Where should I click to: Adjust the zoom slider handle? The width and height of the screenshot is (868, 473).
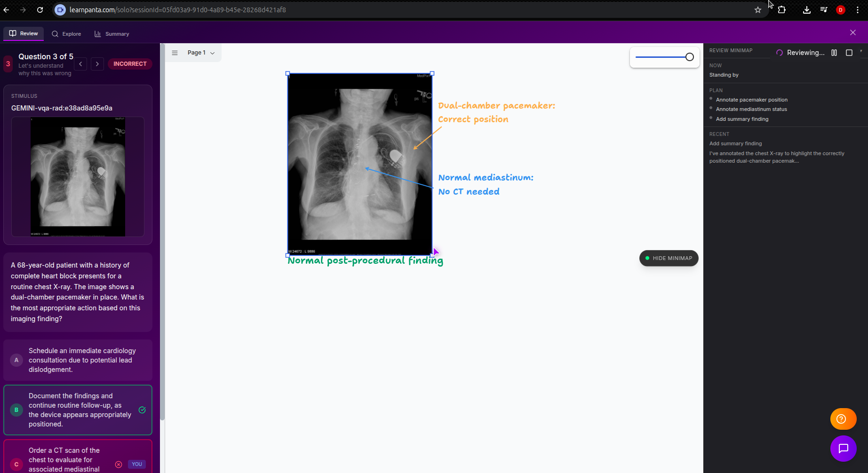(x=690, y=57)
